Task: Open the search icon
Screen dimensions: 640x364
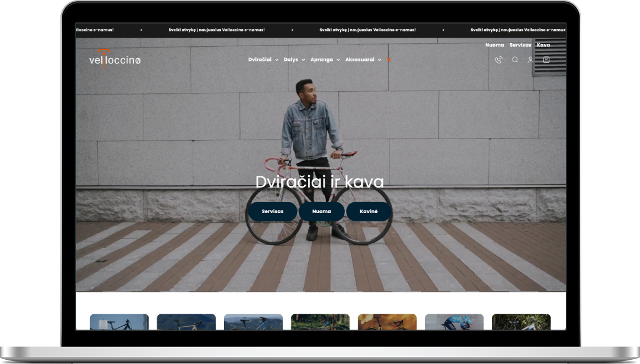Action: pyautogui.click(x=515, y=60)
